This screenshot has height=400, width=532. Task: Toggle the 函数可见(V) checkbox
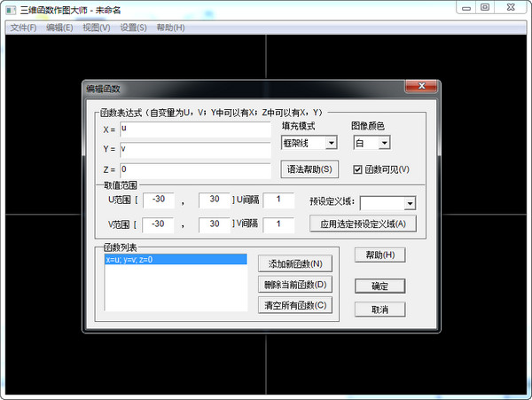click(x=358, y=169)
